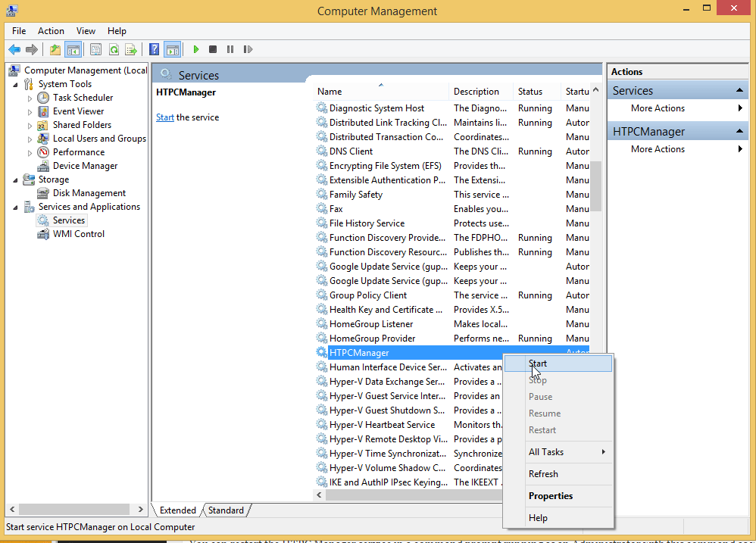Collapse the Services section in Actions pane
The height and width of the screenshot is (543, 756).
pos(740,91)
